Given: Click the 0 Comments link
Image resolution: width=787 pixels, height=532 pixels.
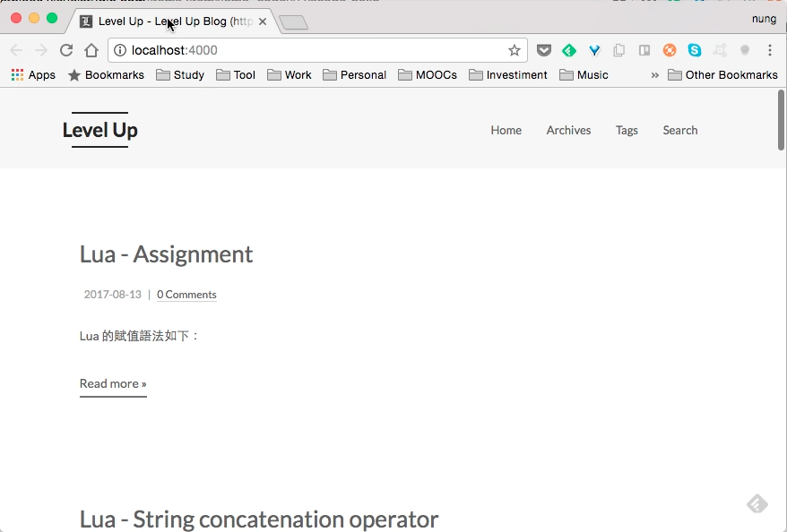Looking at the screenshot, I should [186, 295].
